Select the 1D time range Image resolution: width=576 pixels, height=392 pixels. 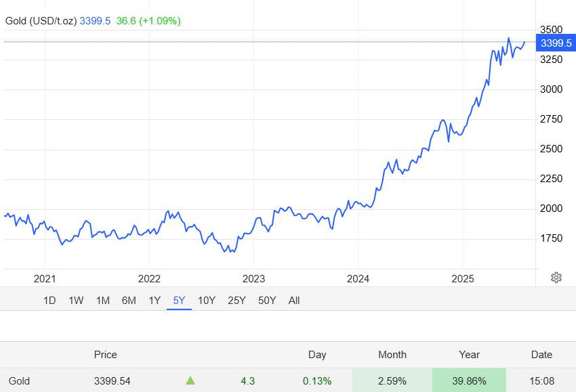pyautogui.click(x=49, y=301)
